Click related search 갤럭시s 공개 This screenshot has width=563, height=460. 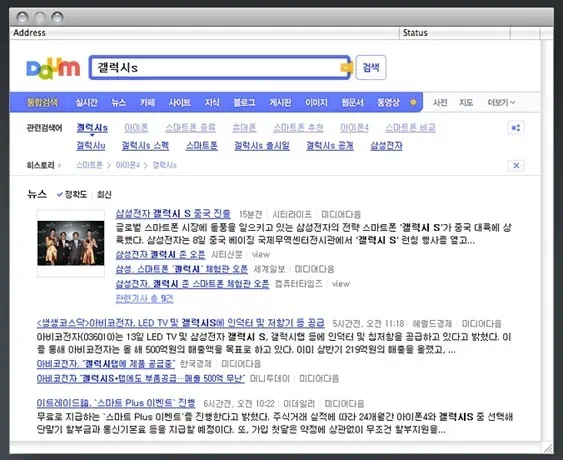(x=330, y=146)
